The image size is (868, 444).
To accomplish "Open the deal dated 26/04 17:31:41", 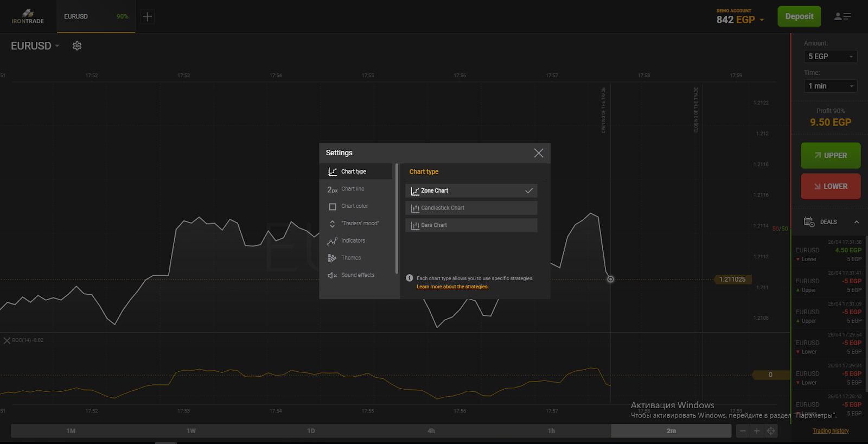I will pos(828,282).
